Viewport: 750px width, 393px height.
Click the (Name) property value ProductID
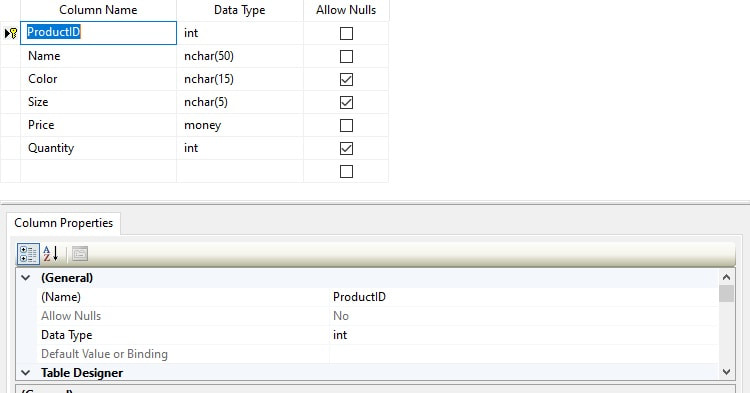(x=524, y=297)
